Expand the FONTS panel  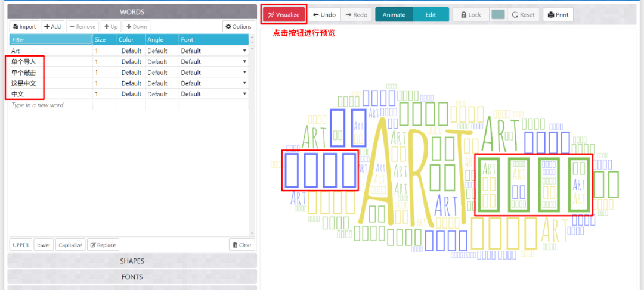coord(132,277)
